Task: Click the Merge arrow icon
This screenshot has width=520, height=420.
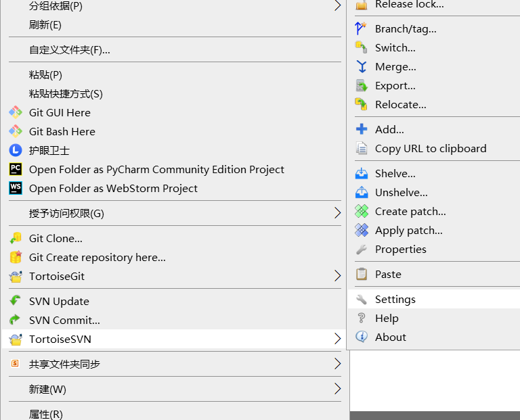Action: coord(362,66)
